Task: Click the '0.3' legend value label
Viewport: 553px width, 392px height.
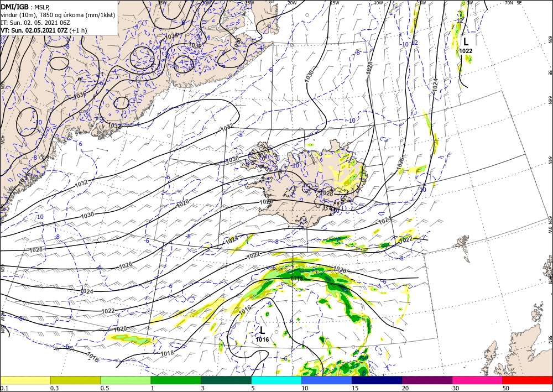Action: 54,388
